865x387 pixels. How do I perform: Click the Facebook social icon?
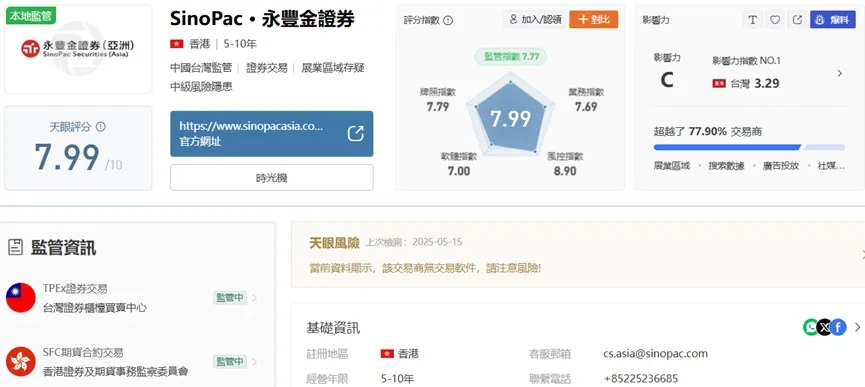point(838,327)
